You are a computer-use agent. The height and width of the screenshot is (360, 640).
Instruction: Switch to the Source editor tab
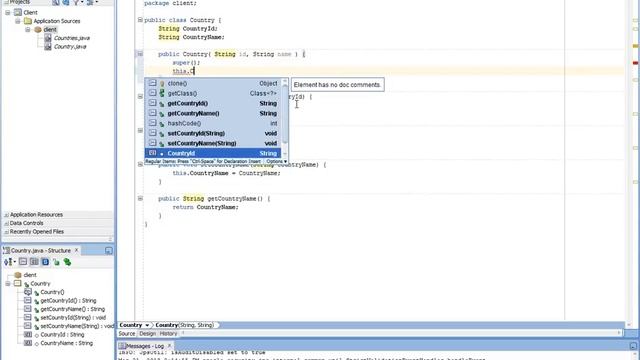pos(127,333)
